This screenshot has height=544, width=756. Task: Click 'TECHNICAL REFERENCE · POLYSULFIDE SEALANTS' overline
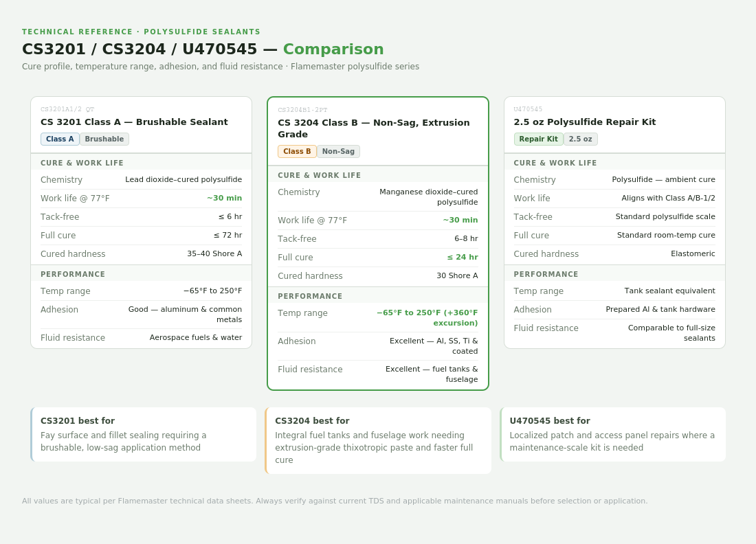pos(141,32)
